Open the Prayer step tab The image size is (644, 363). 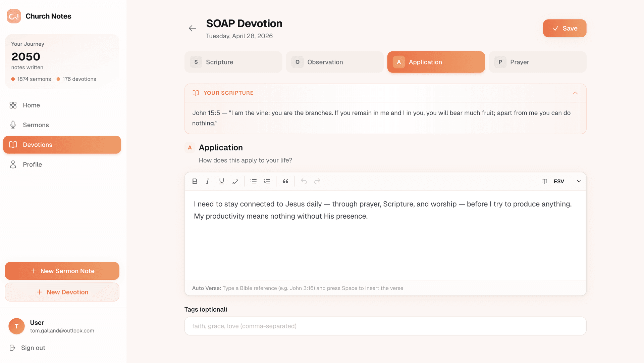click(537, 62)
